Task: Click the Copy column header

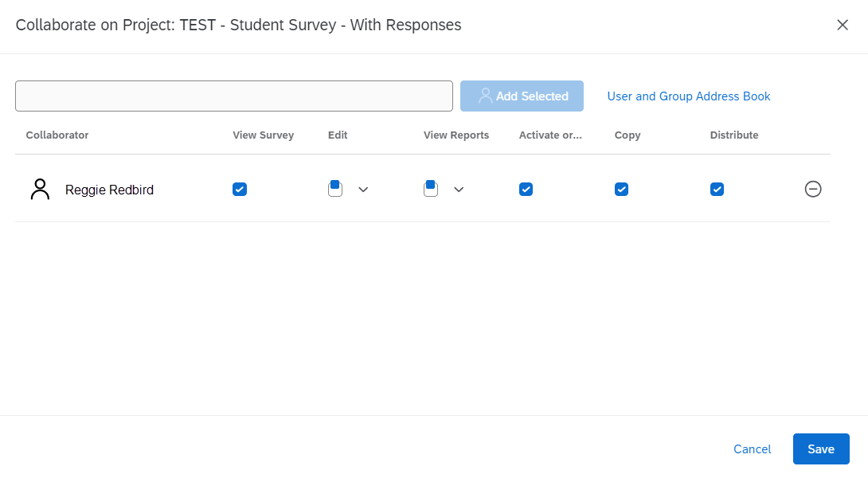Action: (628, 135)
